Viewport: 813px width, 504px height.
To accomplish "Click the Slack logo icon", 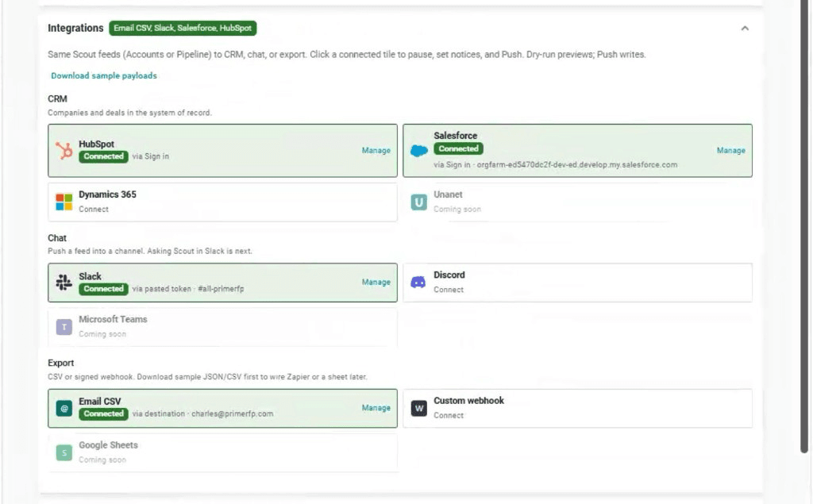I will click(64, 282).
